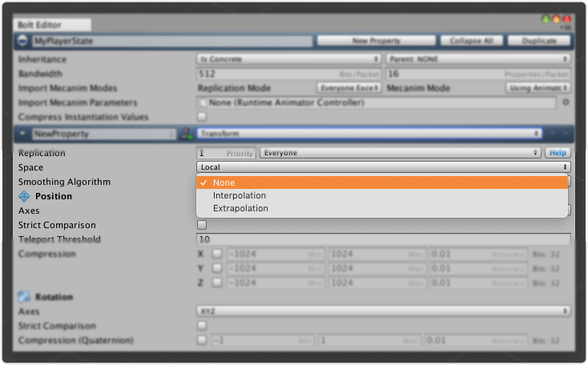The height and width of the screenshot is (365, 588).
Task: Click the X axis Max field
Action: (377, 254)
